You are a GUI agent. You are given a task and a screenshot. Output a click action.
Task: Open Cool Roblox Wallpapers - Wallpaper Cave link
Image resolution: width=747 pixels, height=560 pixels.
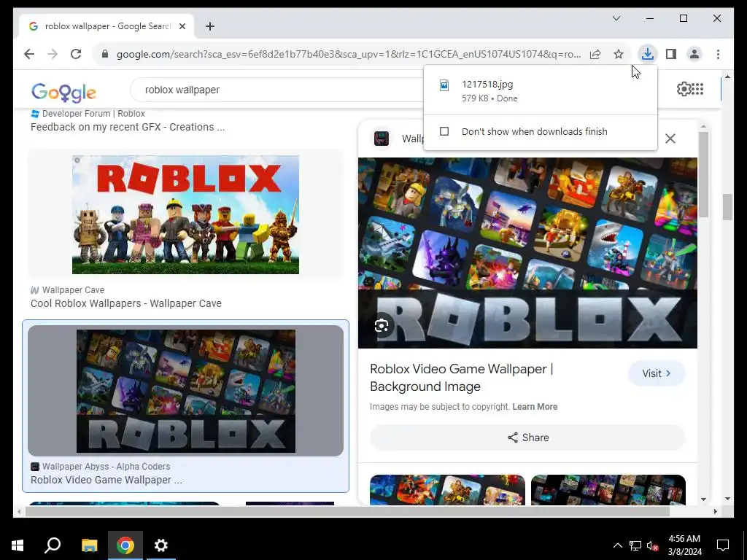(x=125, y=303)
